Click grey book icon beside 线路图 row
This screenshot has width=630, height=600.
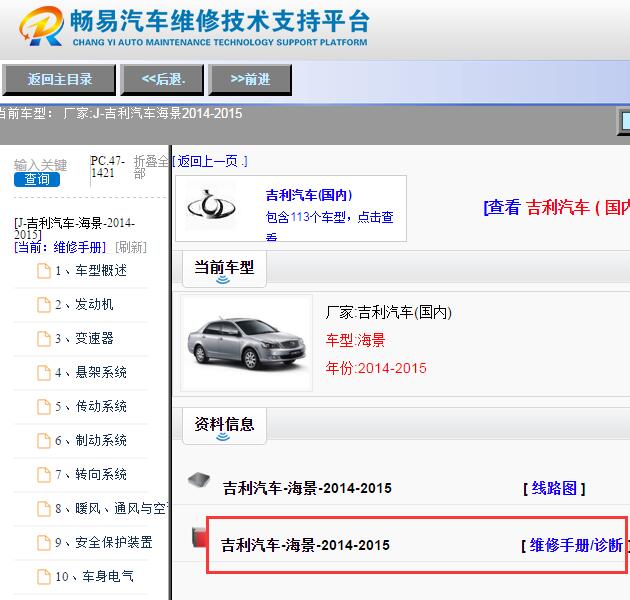point(199,480)
